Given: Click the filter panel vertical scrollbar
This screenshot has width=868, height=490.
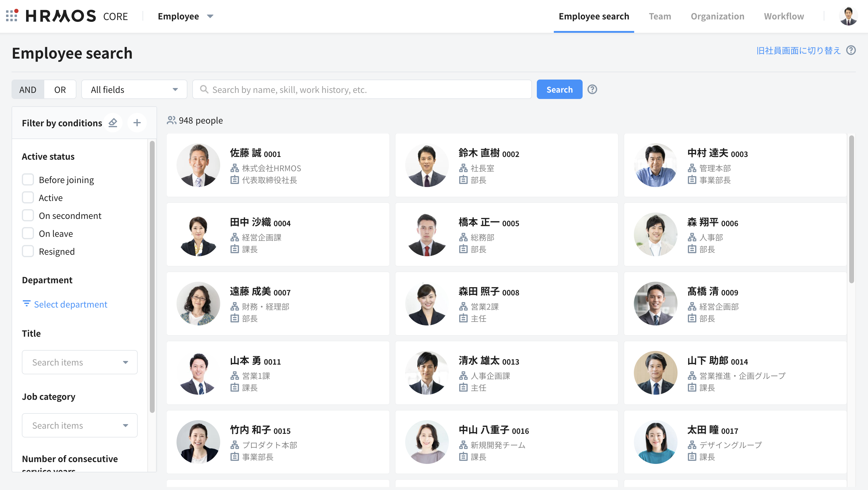Looking at the screenshot, I should (x=152, y=277).
